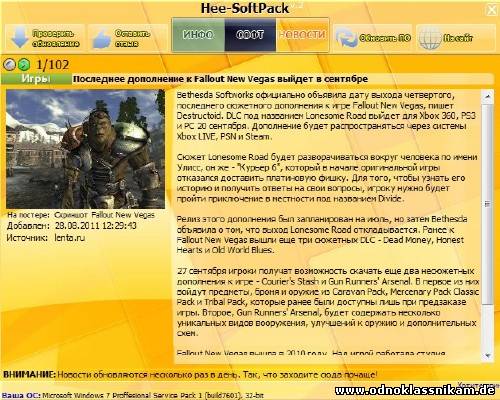Click the download arrow icon for checking updates
The width and height of the screenshot is (500, 400).
pos(20,38)
